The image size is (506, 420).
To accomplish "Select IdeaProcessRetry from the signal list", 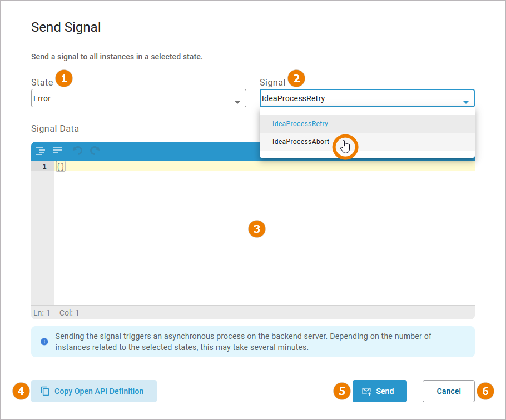I will coord(300,124).
